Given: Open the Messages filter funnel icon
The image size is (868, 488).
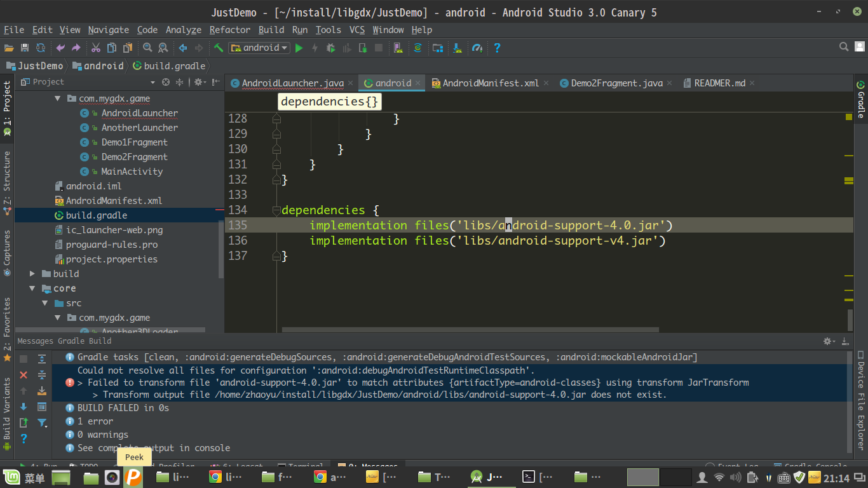Looking at the screenshot, I should tap(42, 423).
